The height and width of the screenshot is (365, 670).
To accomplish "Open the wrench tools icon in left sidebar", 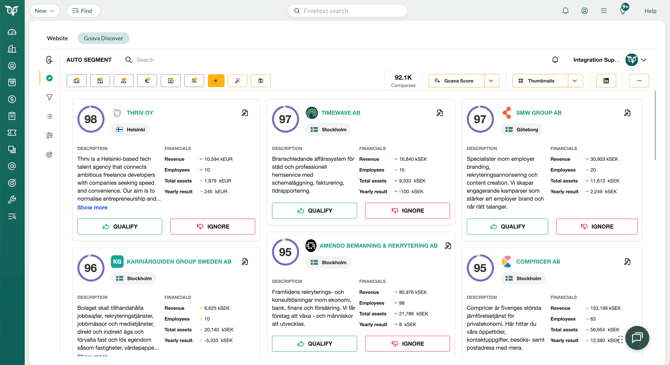I will pos(12,200).
